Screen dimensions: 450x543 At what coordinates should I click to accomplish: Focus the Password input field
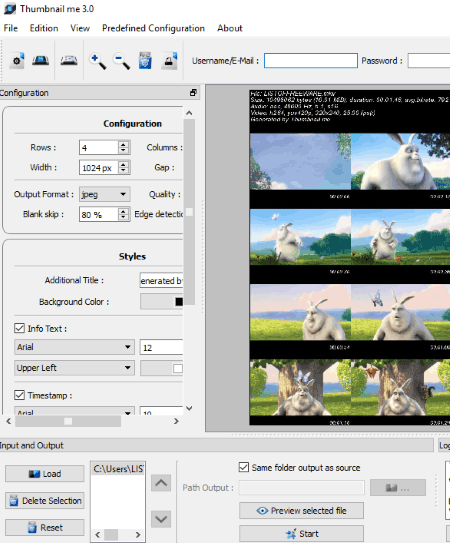(429, 61)
